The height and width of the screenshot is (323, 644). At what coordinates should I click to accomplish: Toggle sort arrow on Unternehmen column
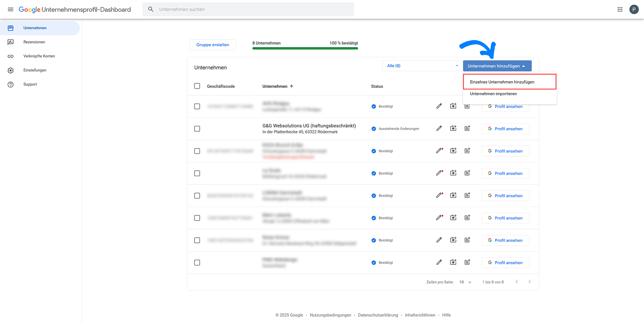point(292,87)
